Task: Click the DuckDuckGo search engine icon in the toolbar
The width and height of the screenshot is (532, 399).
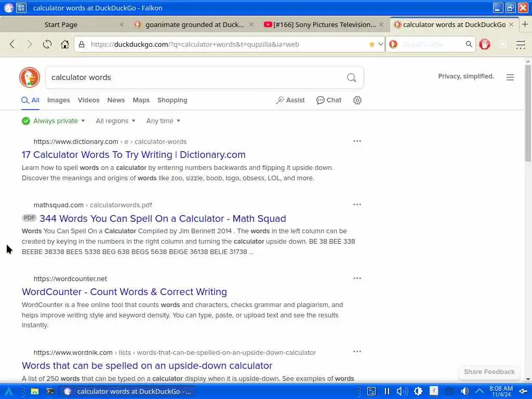Action: 394,45
